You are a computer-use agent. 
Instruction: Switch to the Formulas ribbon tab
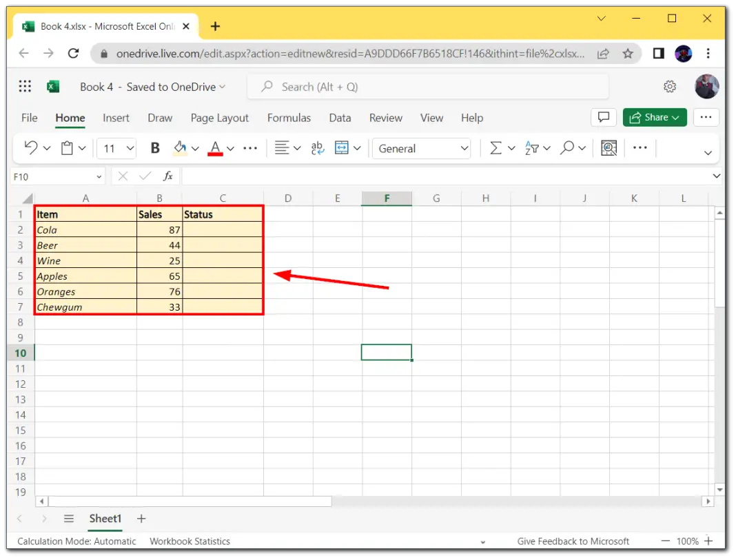[289, 118]
